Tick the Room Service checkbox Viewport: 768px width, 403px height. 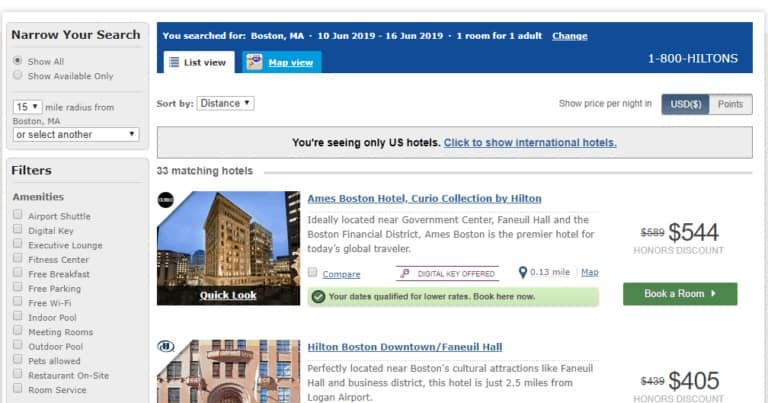pyautogui.click(x=18, y=388)
